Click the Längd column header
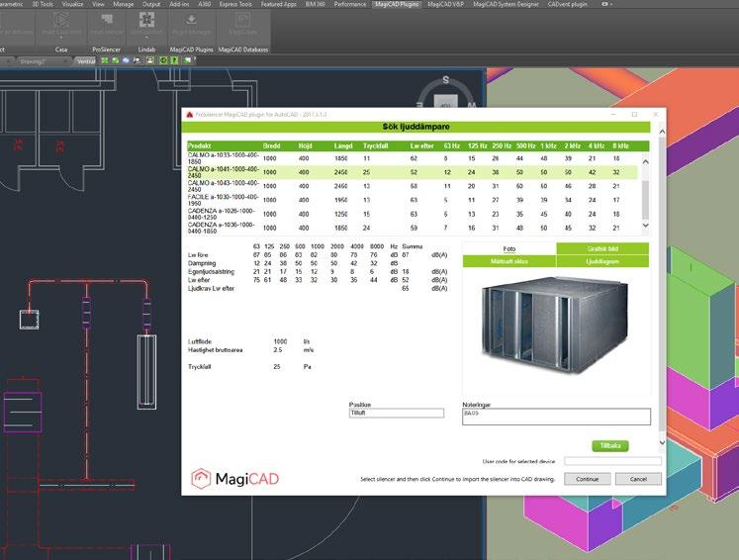Screen dimensions: 739x560 [x=343, y=146]
